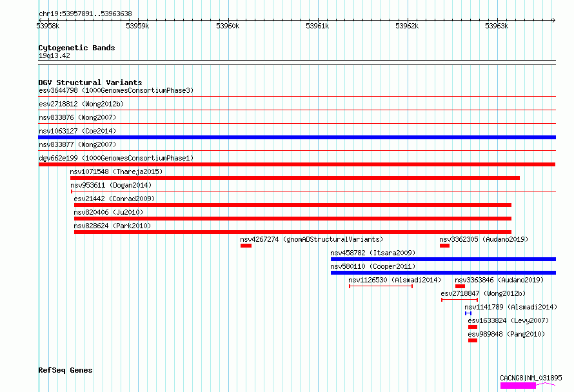Select the nsv458782 (Itsara2009) variant label

(x=373, y=253)
